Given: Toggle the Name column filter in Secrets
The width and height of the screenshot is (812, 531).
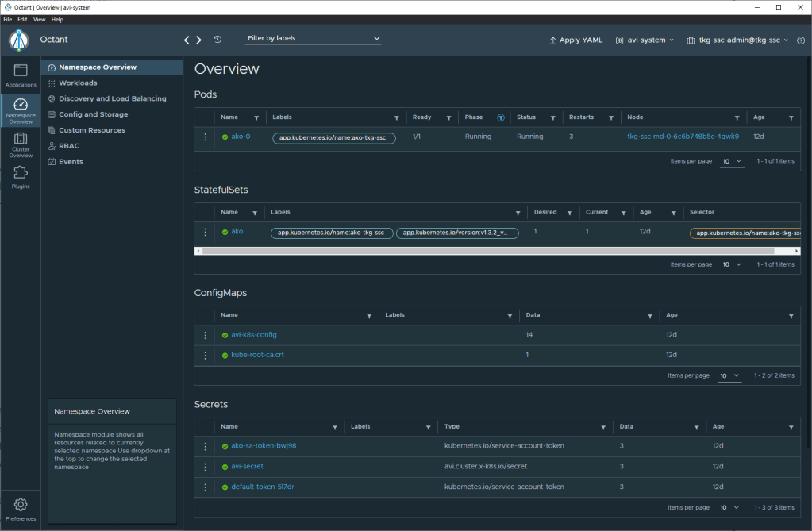Looking at the screenshot, I should (335, 427).
